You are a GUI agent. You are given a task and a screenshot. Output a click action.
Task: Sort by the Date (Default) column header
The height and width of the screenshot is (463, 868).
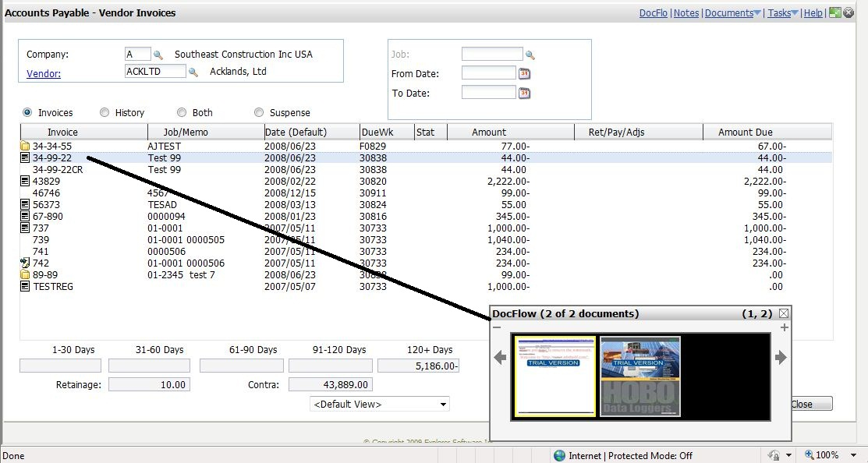coord(312,133)
